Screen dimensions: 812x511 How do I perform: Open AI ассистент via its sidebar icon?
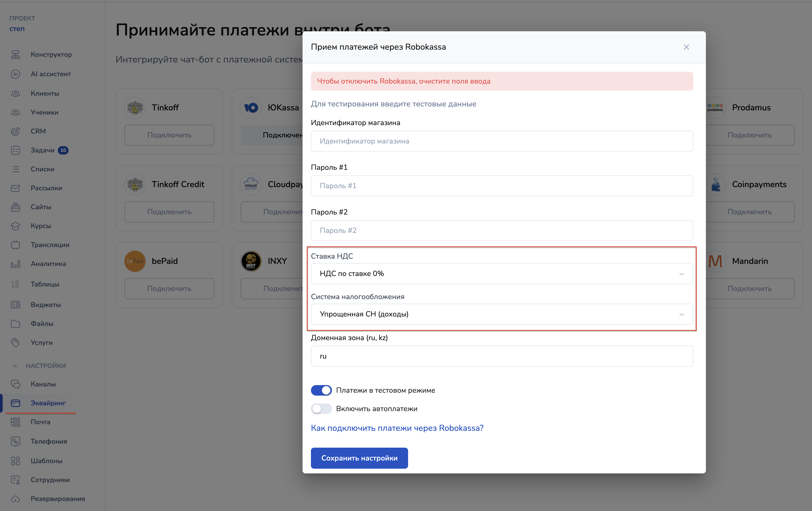point(15,74)
